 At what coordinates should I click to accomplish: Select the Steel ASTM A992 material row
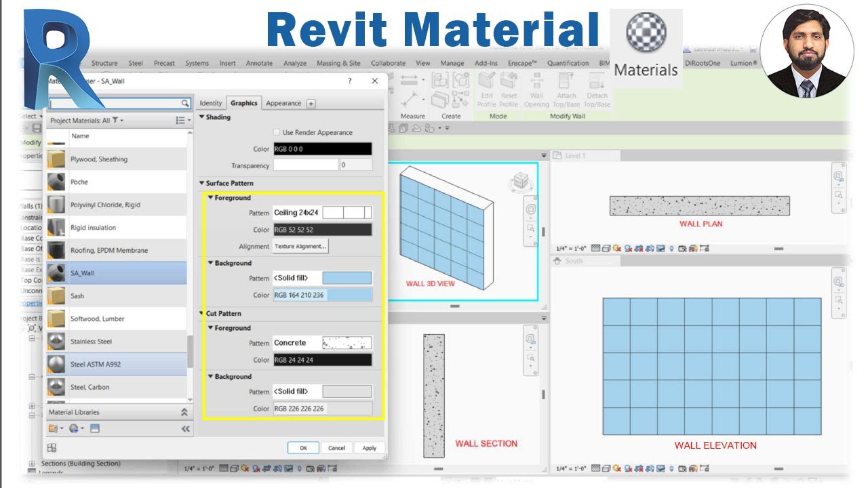coord(116,365)
